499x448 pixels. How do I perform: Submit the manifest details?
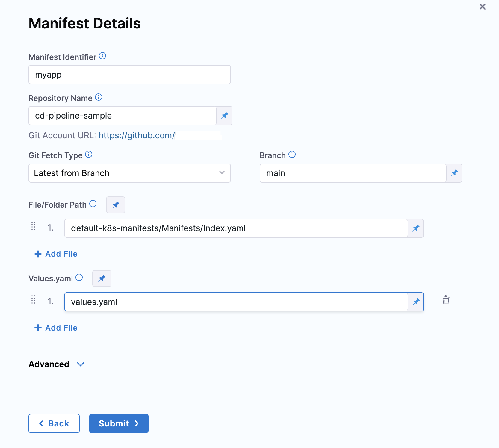click(119, 423)
